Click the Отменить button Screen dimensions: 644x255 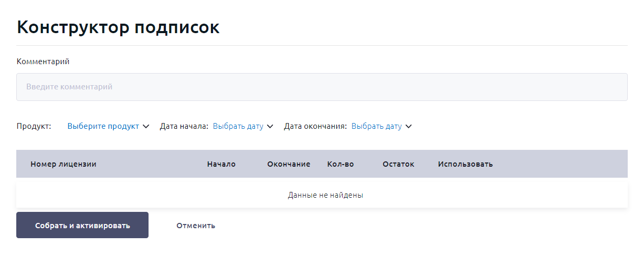coord(196,226)
